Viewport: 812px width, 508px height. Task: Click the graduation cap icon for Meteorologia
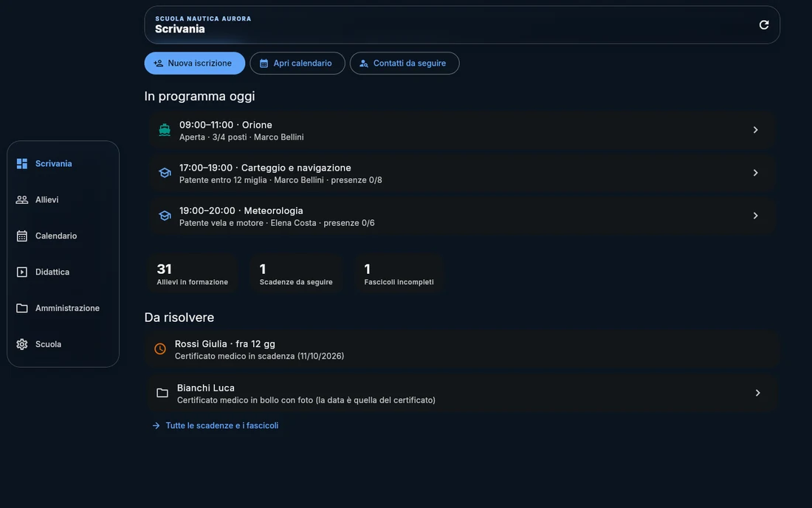tap(164, 216)
